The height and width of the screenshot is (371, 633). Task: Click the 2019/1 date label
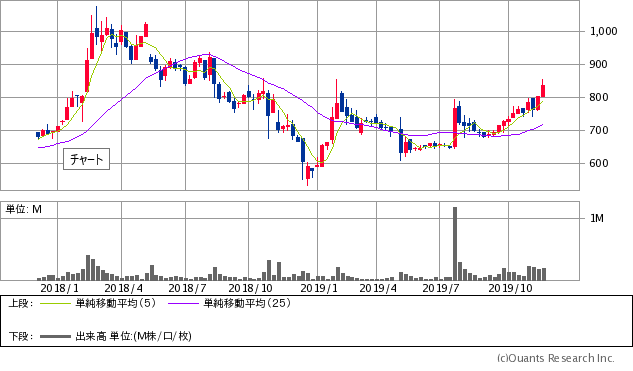[319, 288]
